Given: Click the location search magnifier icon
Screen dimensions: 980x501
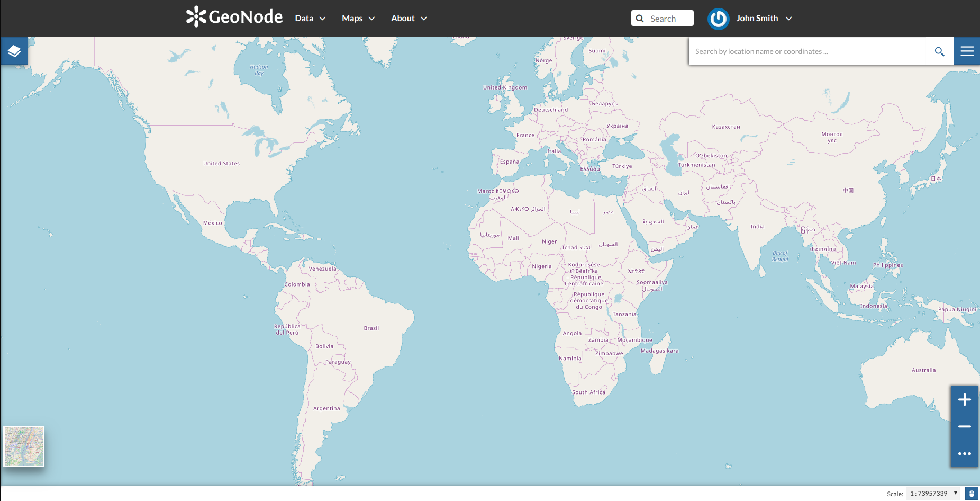Looking at the screenshot, I should 939,51.
